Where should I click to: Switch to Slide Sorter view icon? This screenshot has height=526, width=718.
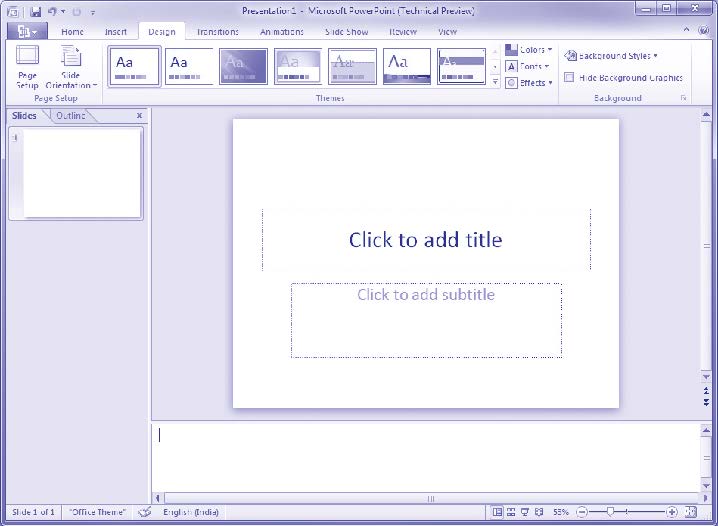511,512
